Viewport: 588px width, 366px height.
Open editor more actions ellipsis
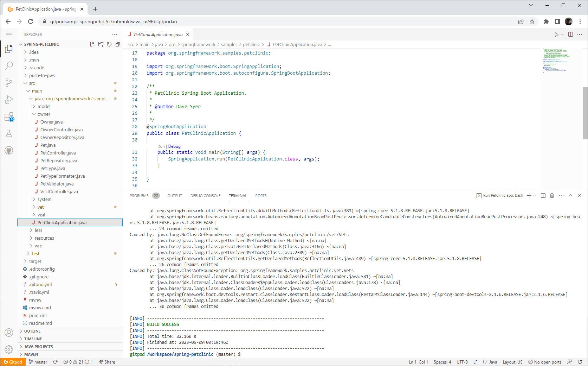(x=580, y=34)
